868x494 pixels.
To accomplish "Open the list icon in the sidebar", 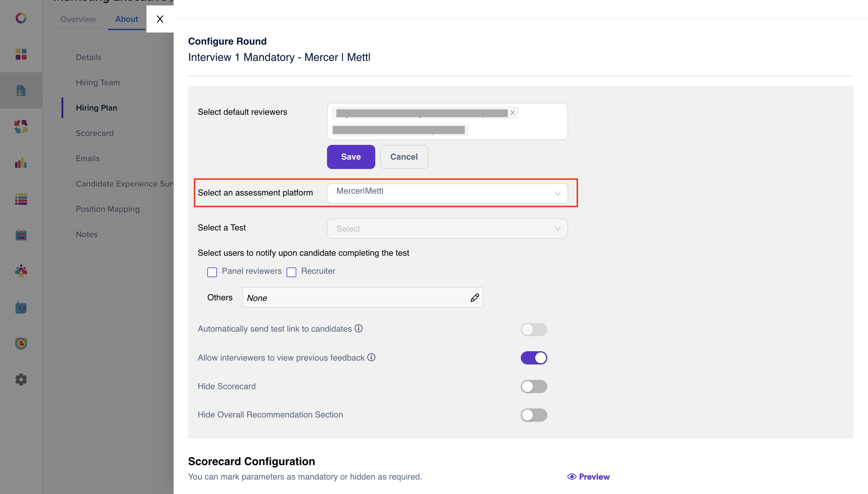I will point(21,199).
